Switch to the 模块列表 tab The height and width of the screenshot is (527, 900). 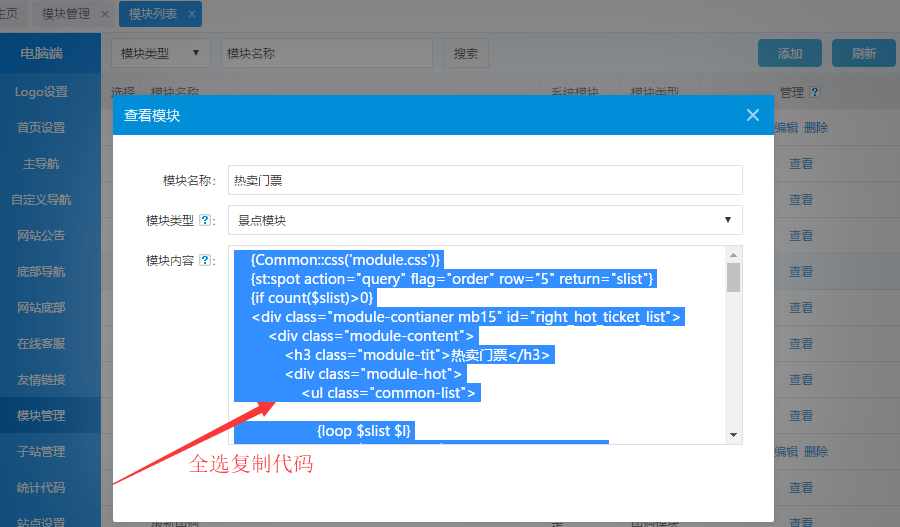[152, 15]
